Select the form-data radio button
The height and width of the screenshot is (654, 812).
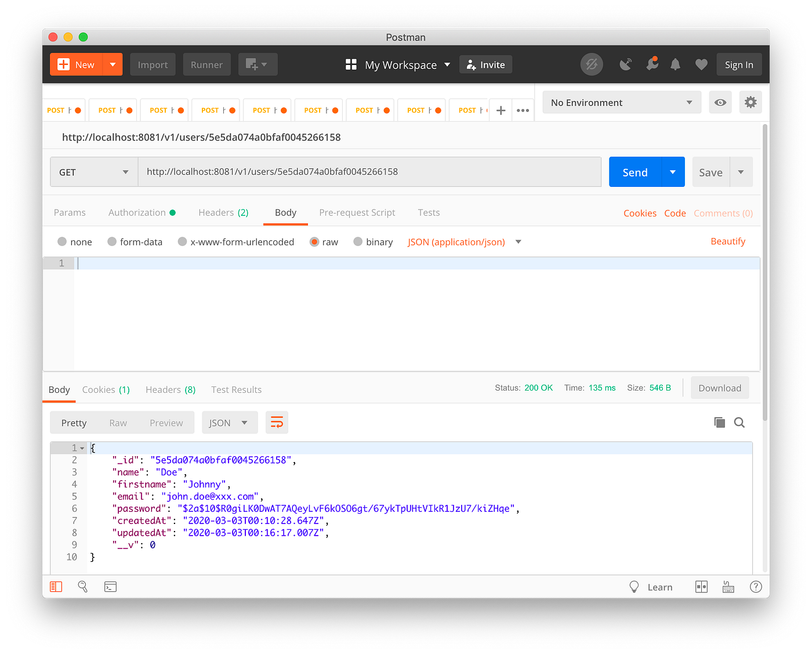111,241
